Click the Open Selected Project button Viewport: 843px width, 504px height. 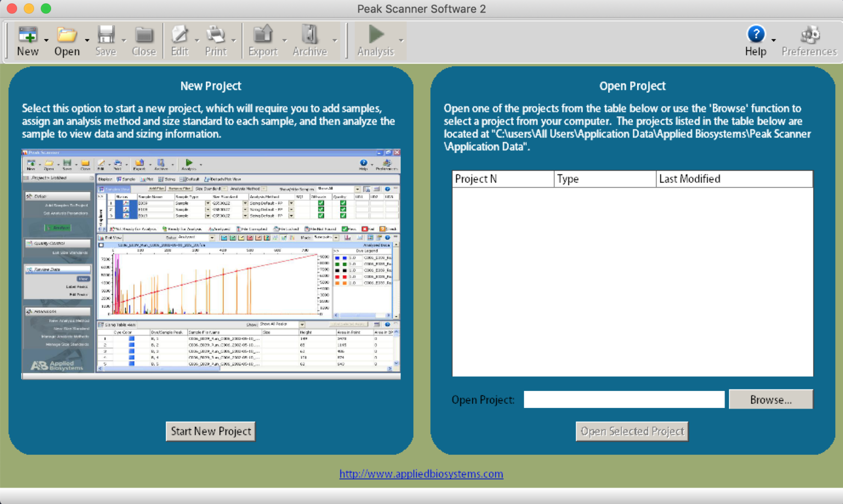(x=632, y=431)
